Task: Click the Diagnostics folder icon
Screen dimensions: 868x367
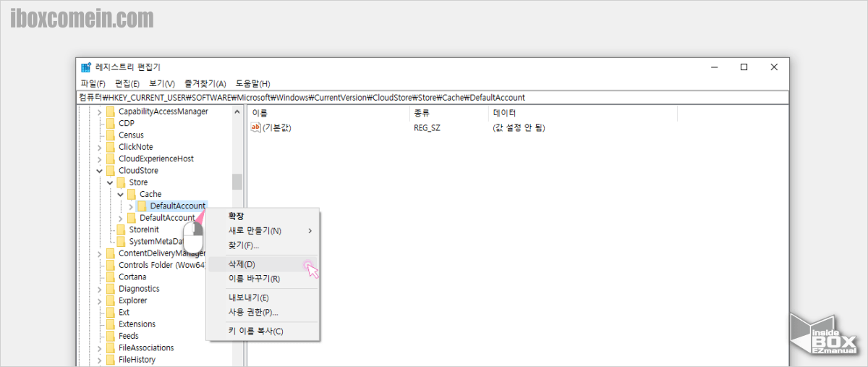Action: pos(111,289)
